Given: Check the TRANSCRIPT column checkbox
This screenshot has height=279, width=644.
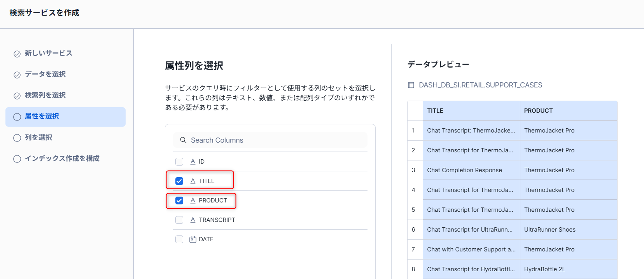Looking at the screenshot, I should point(179,220).
